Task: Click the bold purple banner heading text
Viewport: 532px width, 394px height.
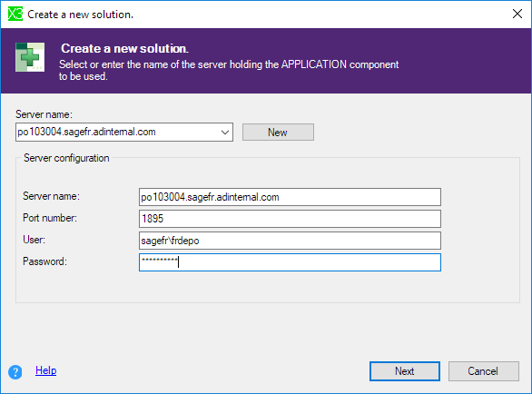Action: [124, 48]
